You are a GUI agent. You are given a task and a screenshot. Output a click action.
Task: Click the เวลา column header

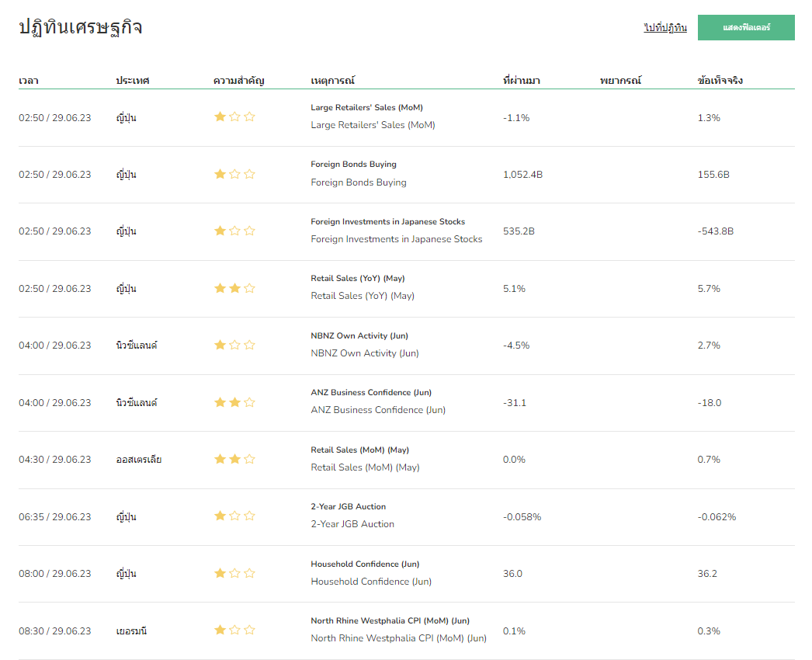click(x=29, y=81)
